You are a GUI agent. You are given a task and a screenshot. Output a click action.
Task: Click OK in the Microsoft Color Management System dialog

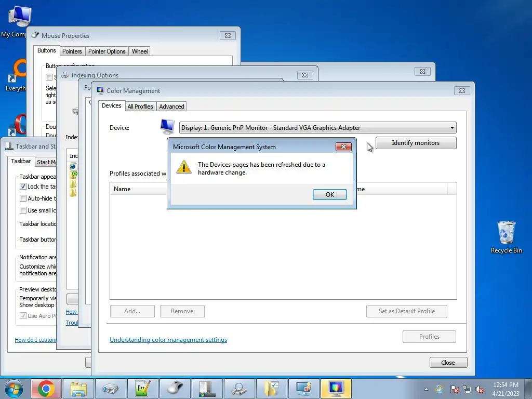(x=329, y=194)
